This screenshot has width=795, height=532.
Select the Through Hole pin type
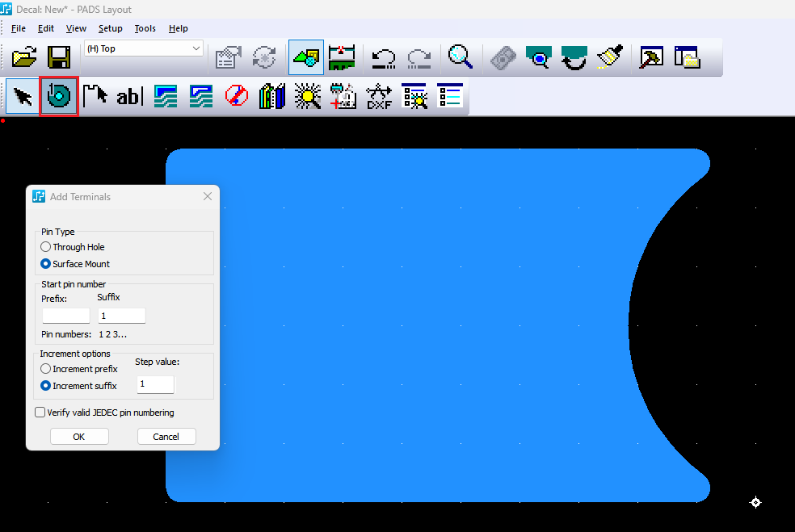pos(46,247)
